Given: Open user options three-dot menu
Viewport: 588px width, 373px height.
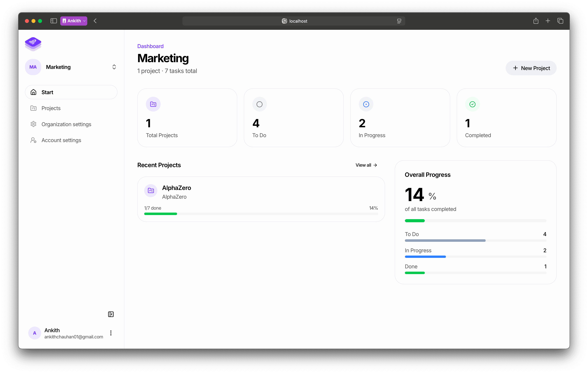Looking at the screenshot, I should [x=111, y=333].
